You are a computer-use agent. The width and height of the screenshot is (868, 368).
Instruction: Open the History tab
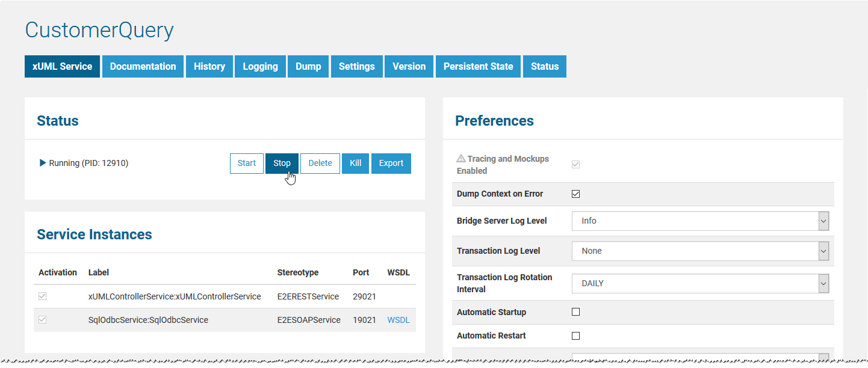point(209,66)
